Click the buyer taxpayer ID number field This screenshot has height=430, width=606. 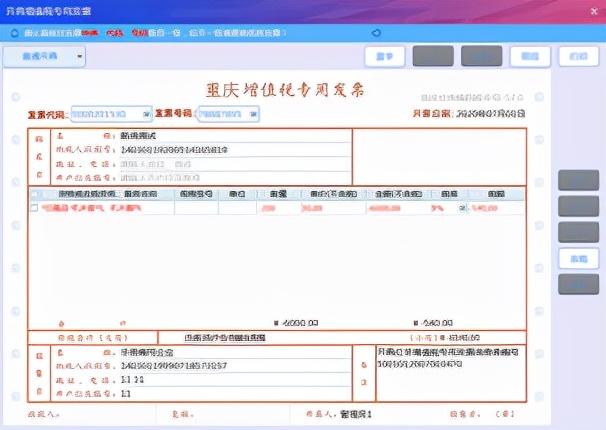[235, 150]
